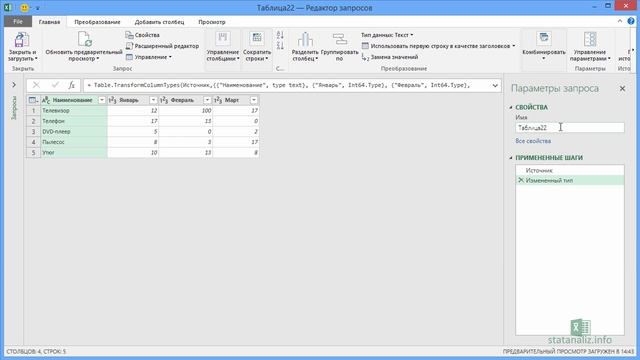Click the Reduce Rows (Сократить строки) icon

pyautogui.click(x=257, y=39)
